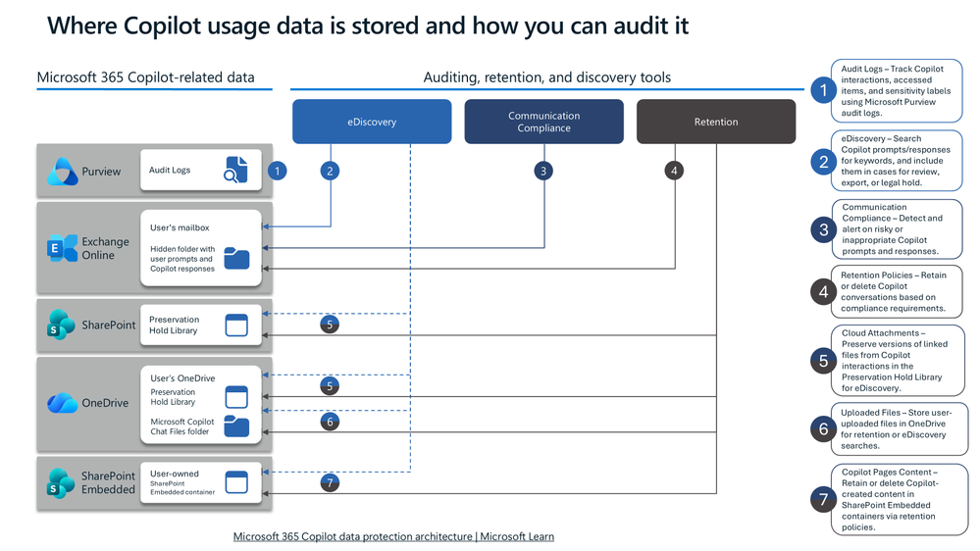Click the SharePoint logo beside Preservation Hold Library
The height and width of the screenshot is (551, 980).
pyautogui.click(x=61, y=325)
